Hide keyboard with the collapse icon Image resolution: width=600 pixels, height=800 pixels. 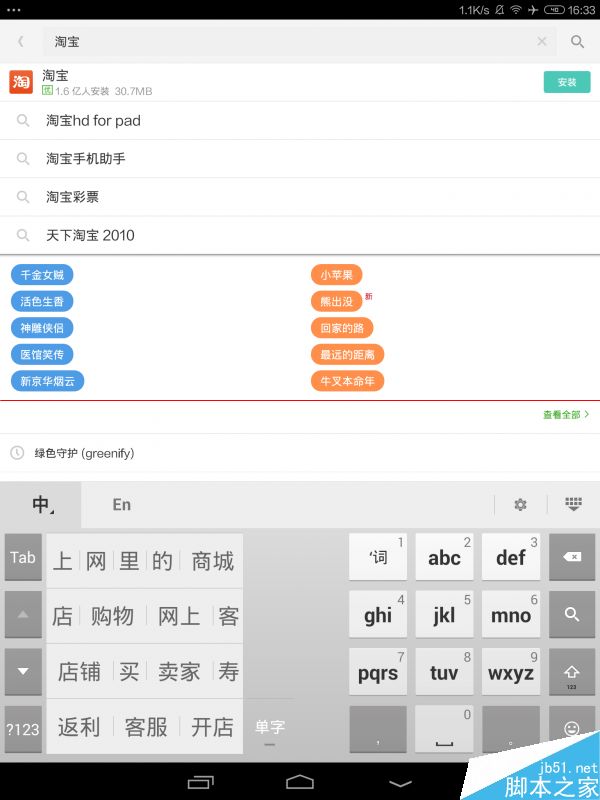tap(573, 504)
